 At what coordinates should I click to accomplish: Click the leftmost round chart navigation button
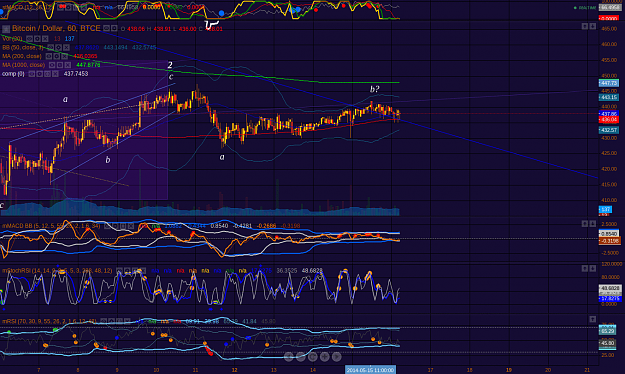click(x=289, y=356)
